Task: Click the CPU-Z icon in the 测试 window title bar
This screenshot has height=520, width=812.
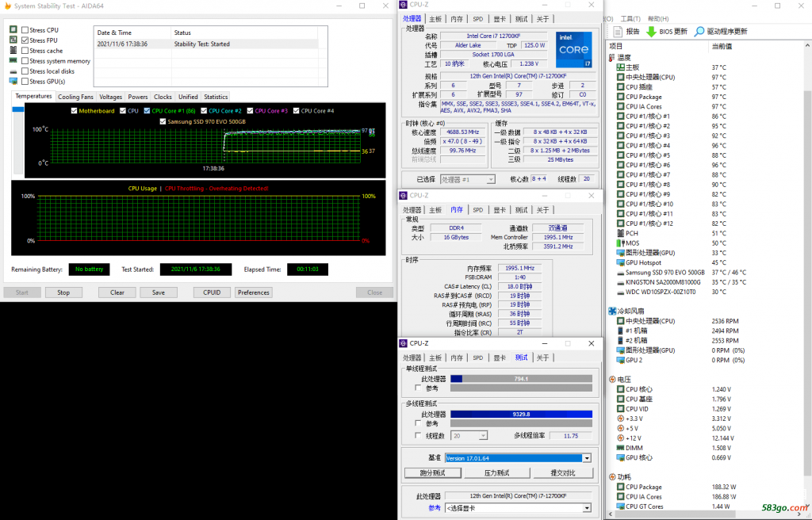Action: (x=404, y=343)
